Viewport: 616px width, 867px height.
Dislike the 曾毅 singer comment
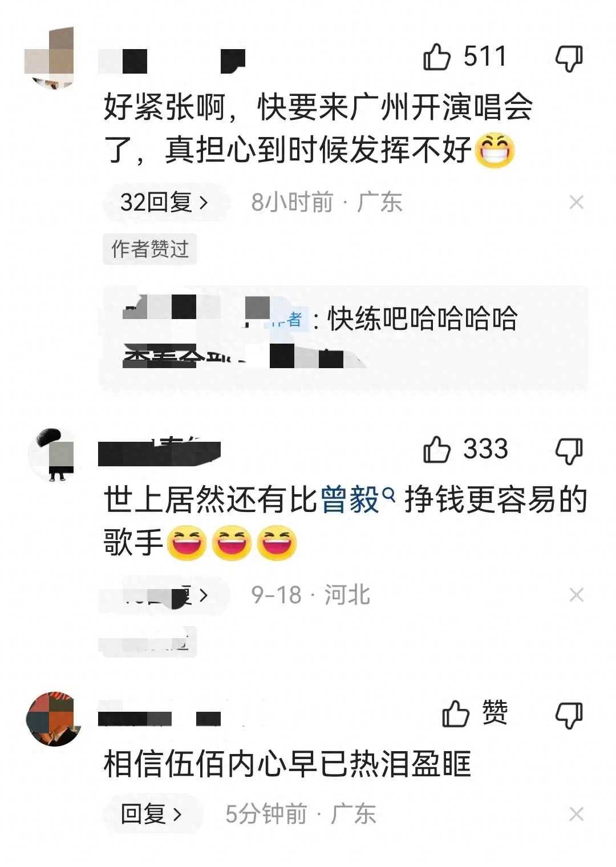point(569,451)
